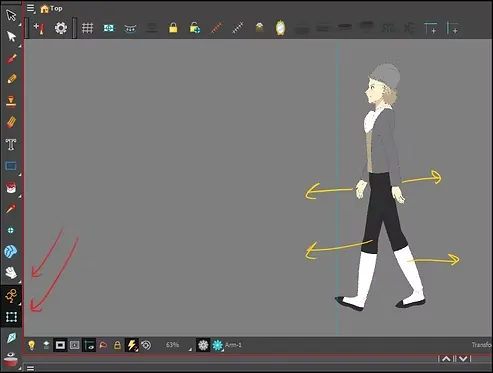Click the white rectangle camera mask toggle
The height and width of the screenshot is (373, 493).
[60, 345]
